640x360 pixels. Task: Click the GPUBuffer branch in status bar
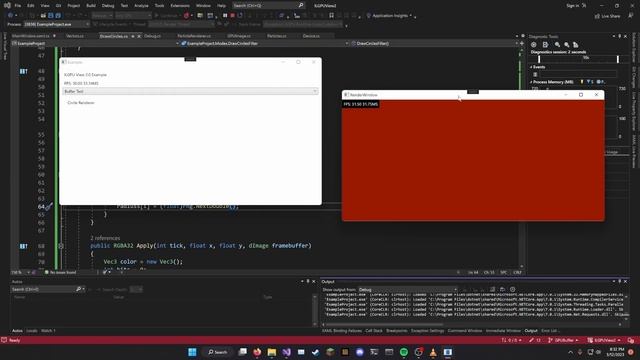pyautogui.click(x=564, y=340)
